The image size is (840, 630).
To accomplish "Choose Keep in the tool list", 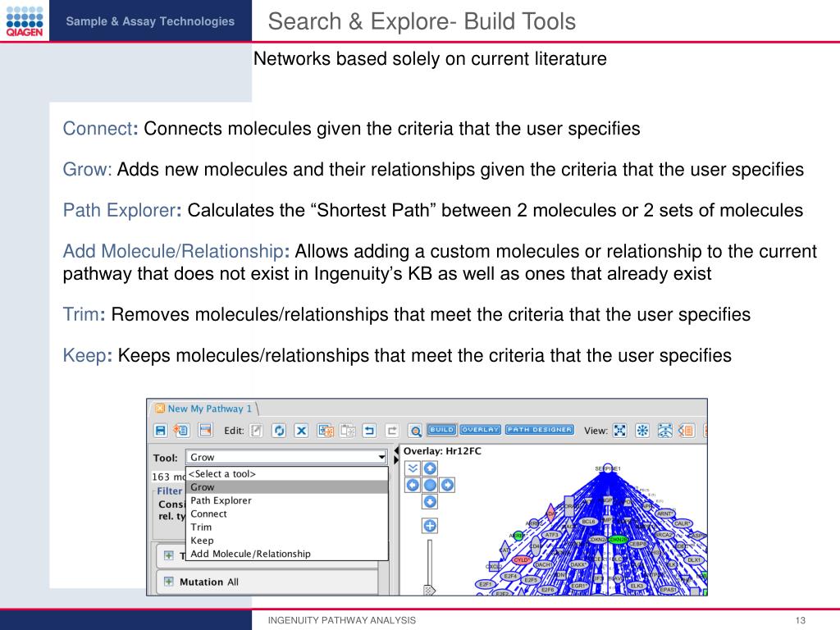I will tap(286, 541).
